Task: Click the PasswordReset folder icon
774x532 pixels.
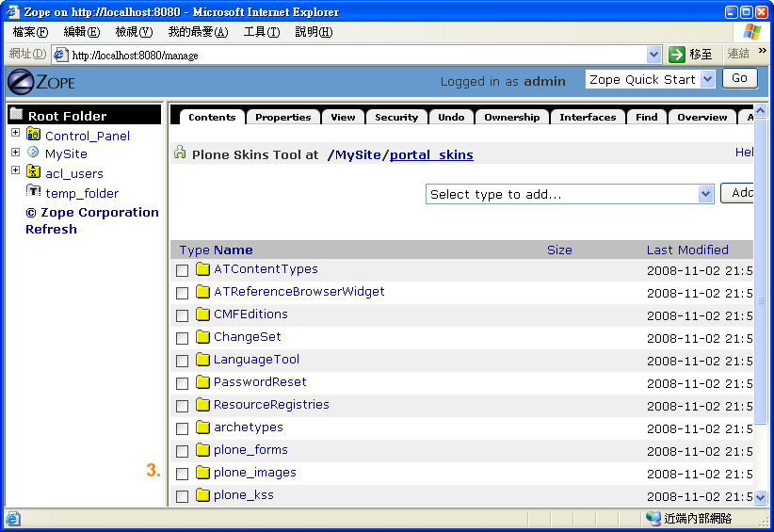Action: [x=202, y=382]
